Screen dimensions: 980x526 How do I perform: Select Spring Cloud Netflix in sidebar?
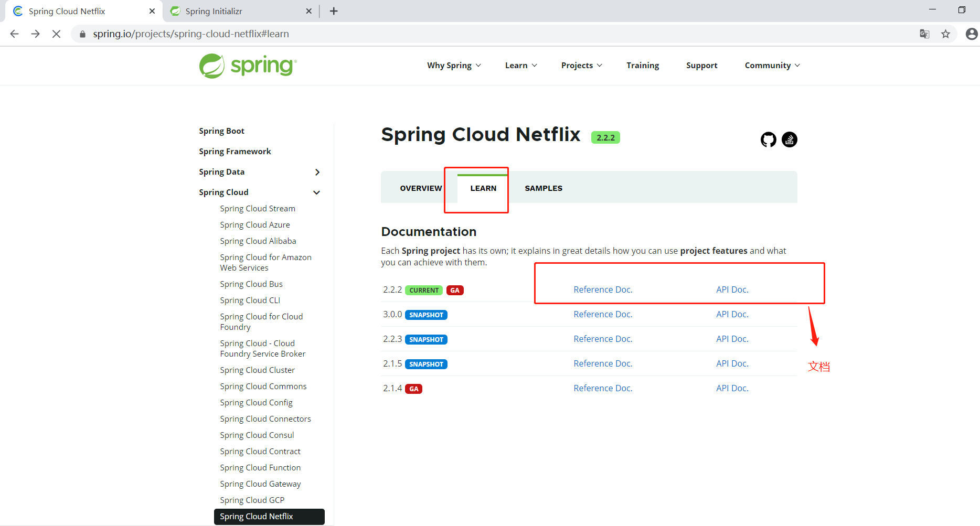point(269,517)
